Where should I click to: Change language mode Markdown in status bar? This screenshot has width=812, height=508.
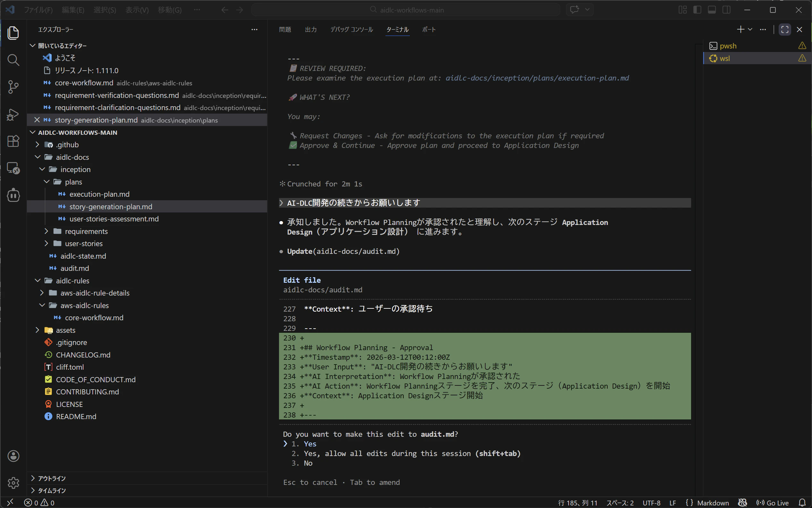(x=713, y=503)
